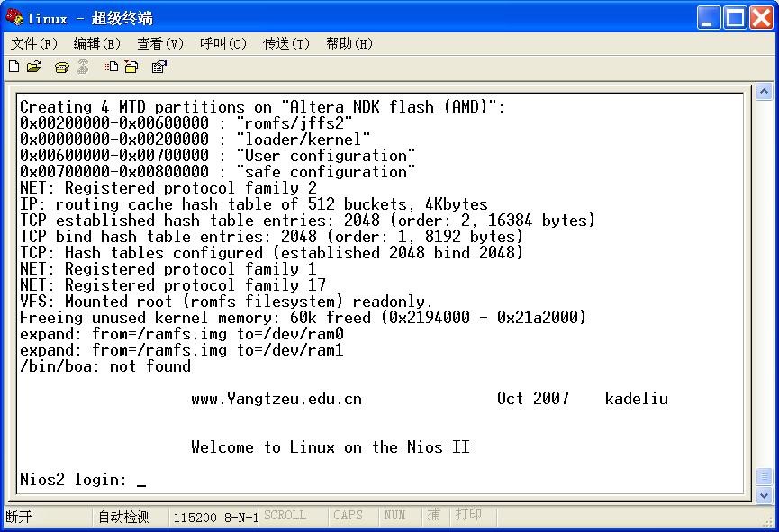
Task: Open the 查看(V) menu
Action: pos(160,44)
